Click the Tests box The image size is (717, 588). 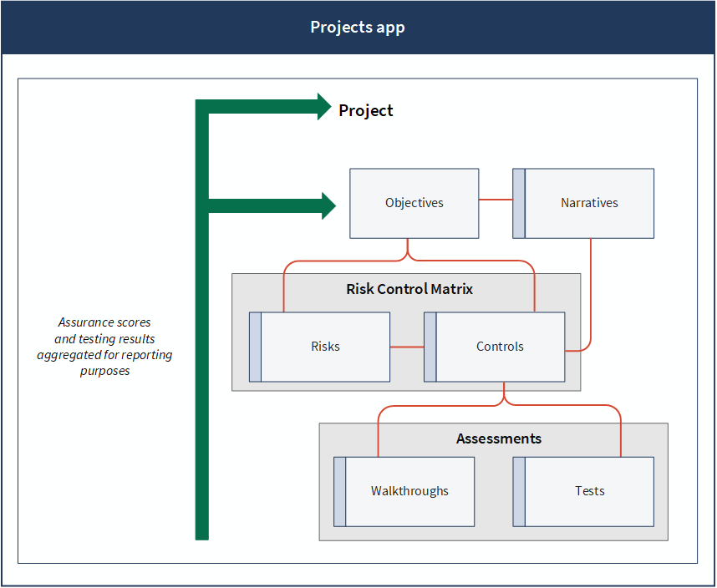(583, 492)
